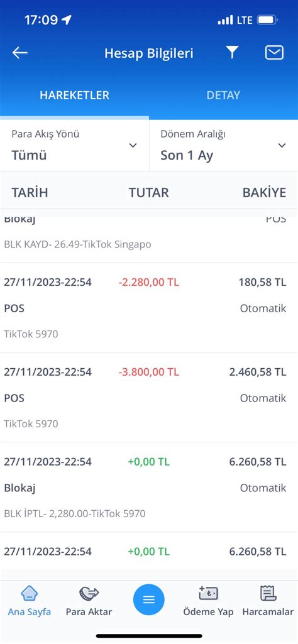Select the HAREKETLER tab

(x=74, y=96)
